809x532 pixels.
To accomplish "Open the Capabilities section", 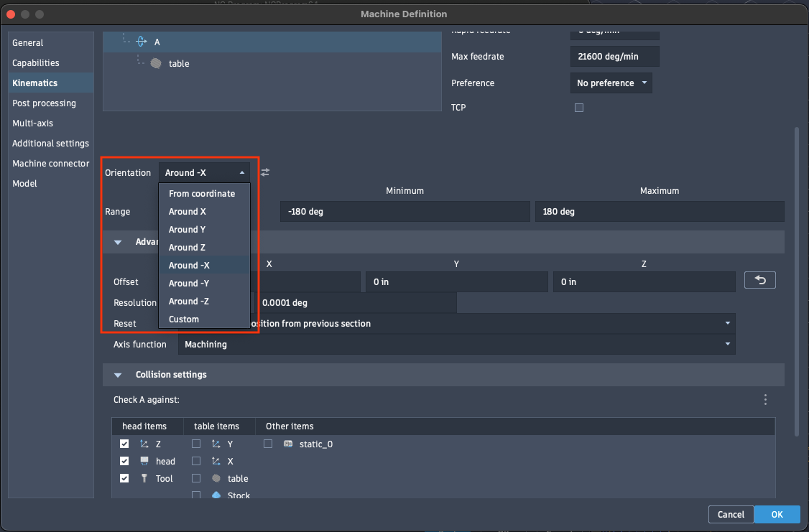I will [x=35, y=62].
